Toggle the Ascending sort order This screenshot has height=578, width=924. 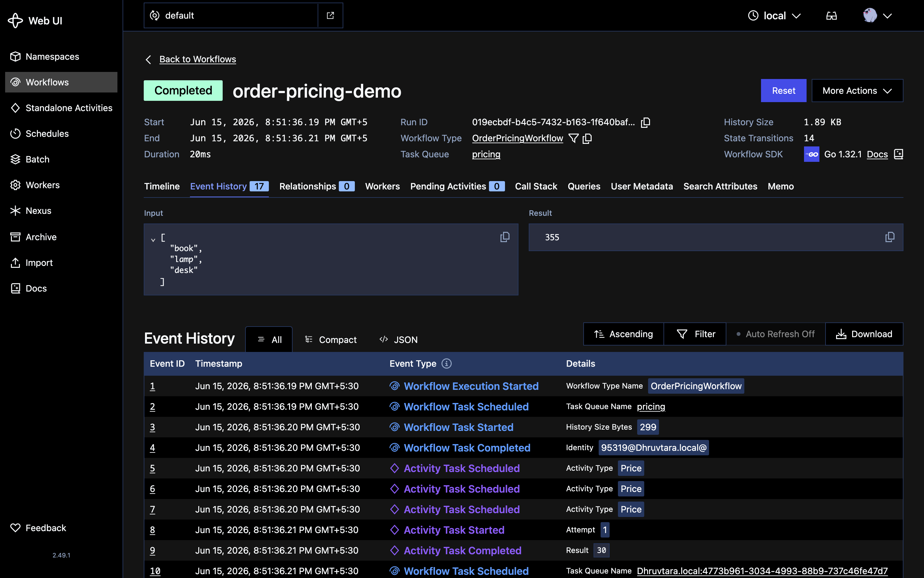click(623, 334)
